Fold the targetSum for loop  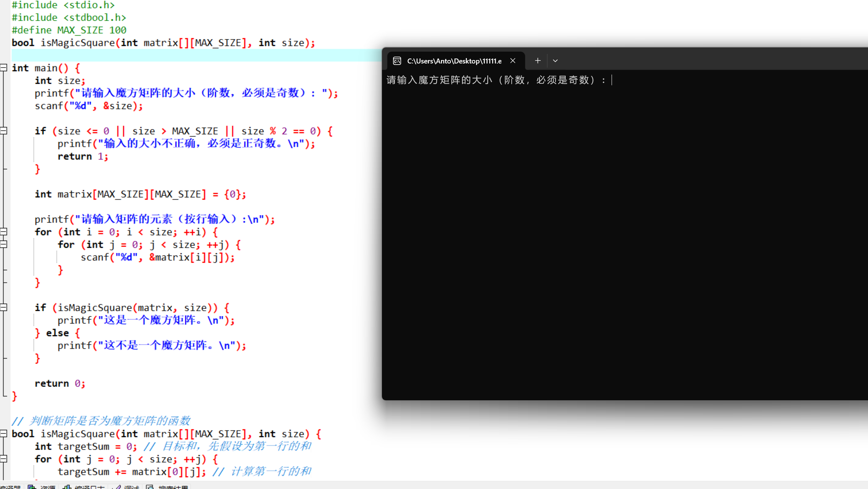tap(4, 459)
